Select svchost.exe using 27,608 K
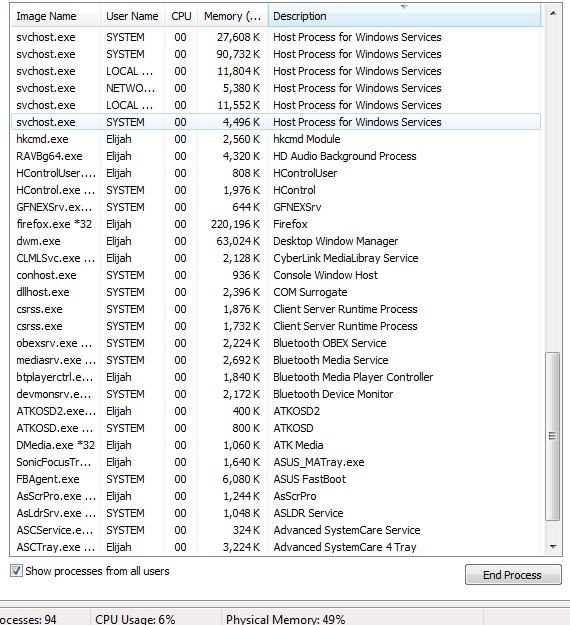570x625 pixels. point(276,37)
